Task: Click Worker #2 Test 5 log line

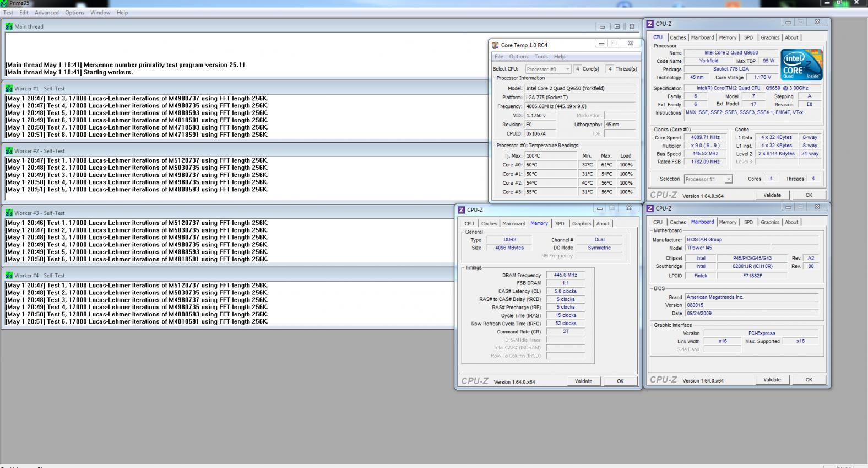Action: [137, 189]
